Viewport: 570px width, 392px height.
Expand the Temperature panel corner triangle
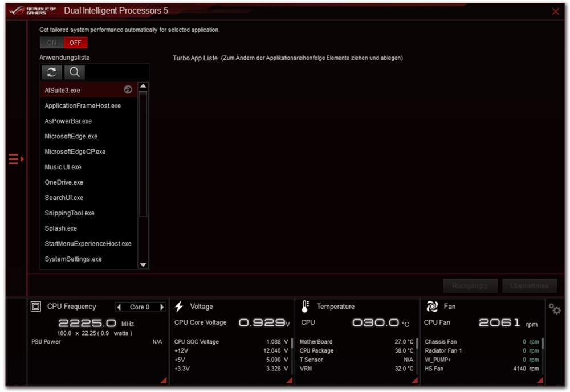coord(414,380)
